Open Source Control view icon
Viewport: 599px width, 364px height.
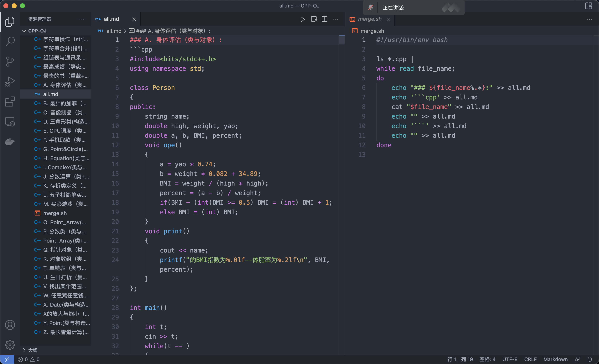pos(10,62)
